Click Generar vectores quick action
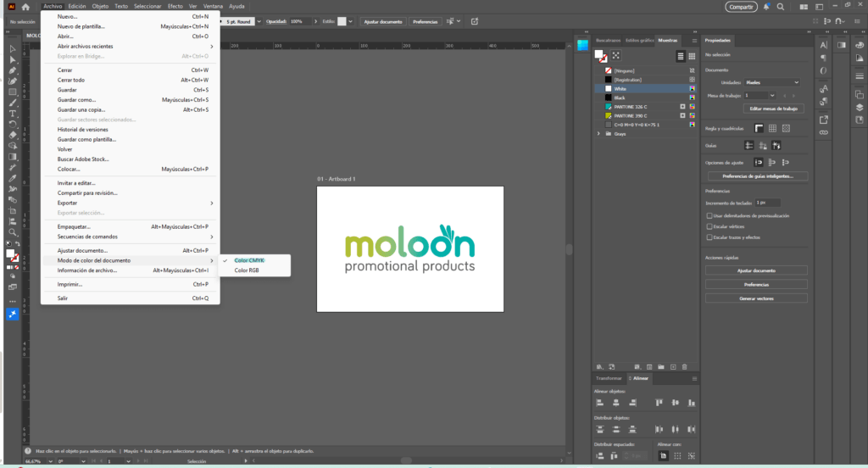The image size is (868, 468). (x=756, y=298)
